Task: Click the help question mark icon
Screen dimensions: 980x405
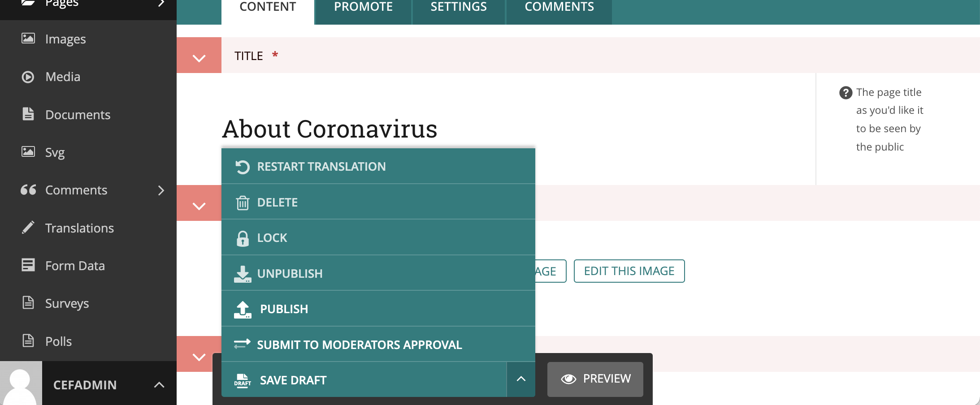Action: tap(846, 93)
